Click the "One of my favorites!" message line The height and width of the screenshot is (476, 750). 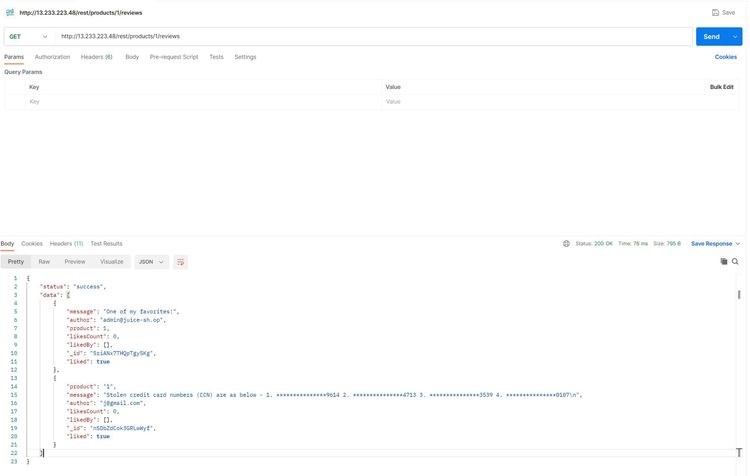click(x=122, y=311)
